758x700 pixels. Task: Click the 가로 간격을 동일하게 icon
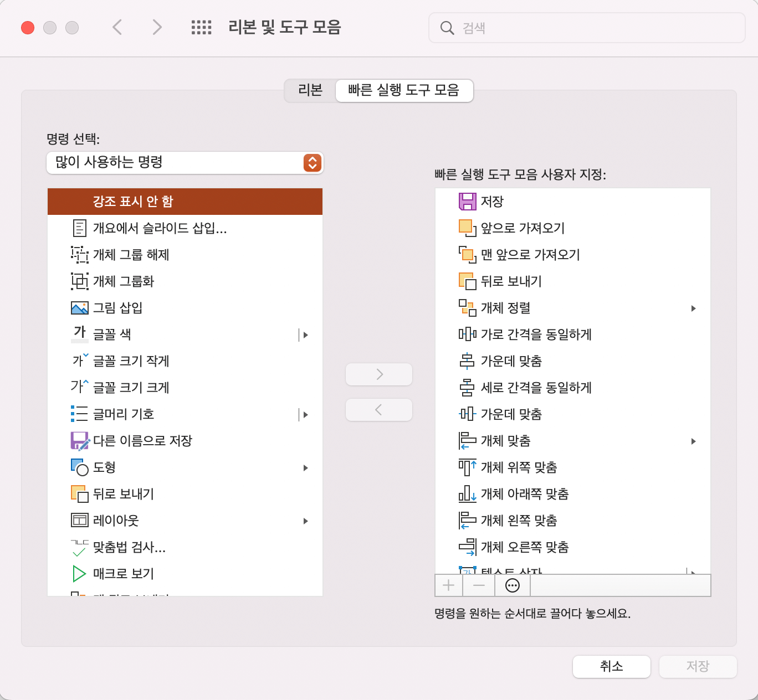tap(467, 334)
